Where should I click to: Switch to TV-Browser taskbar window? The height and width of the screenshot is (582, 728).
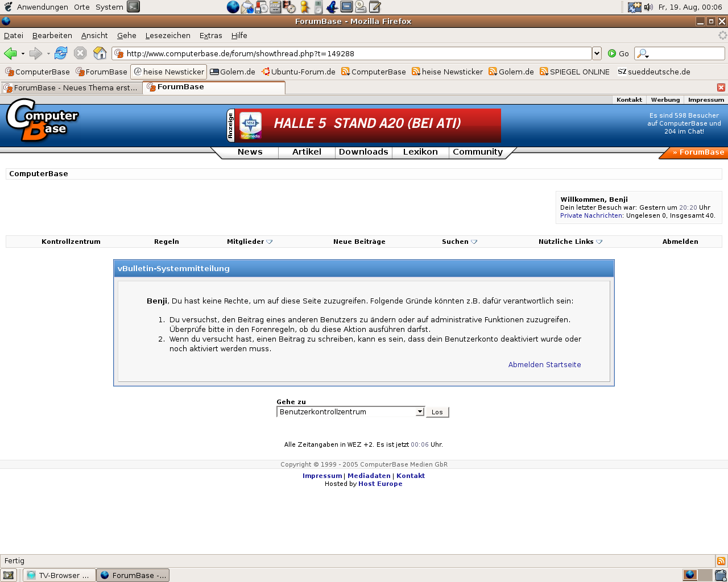59,575
